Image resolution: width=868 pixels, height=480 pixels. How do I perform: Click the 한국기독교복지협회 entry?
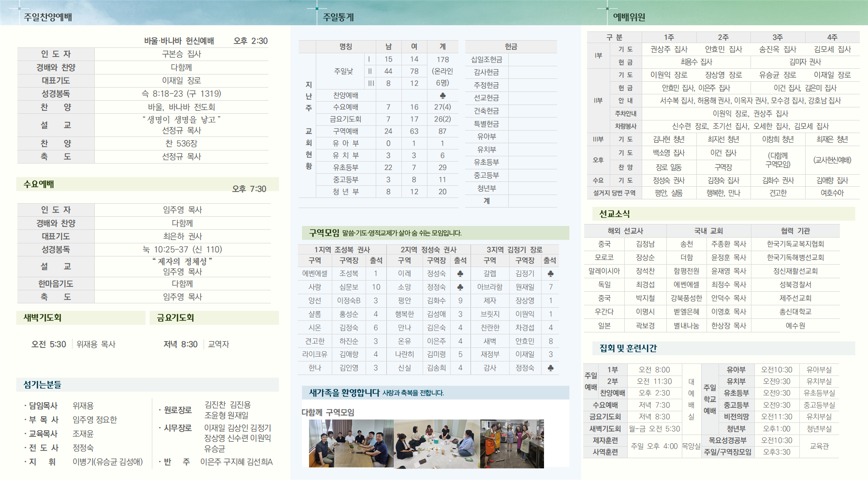tap(795, 244)
